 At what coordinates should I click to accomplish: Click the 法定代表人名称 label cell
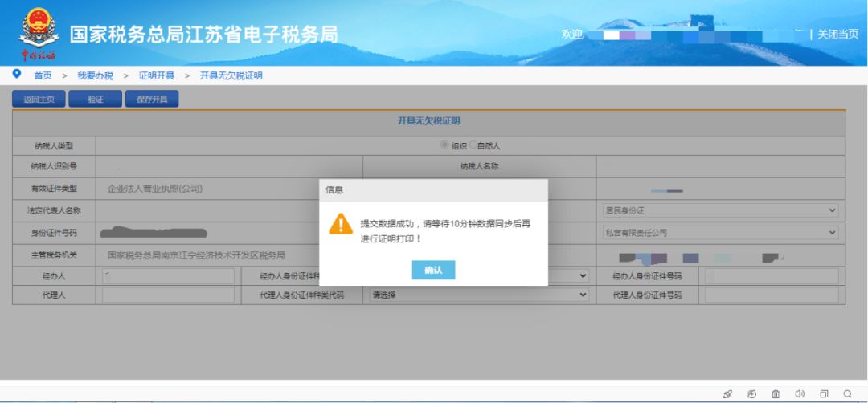(54, 210)
